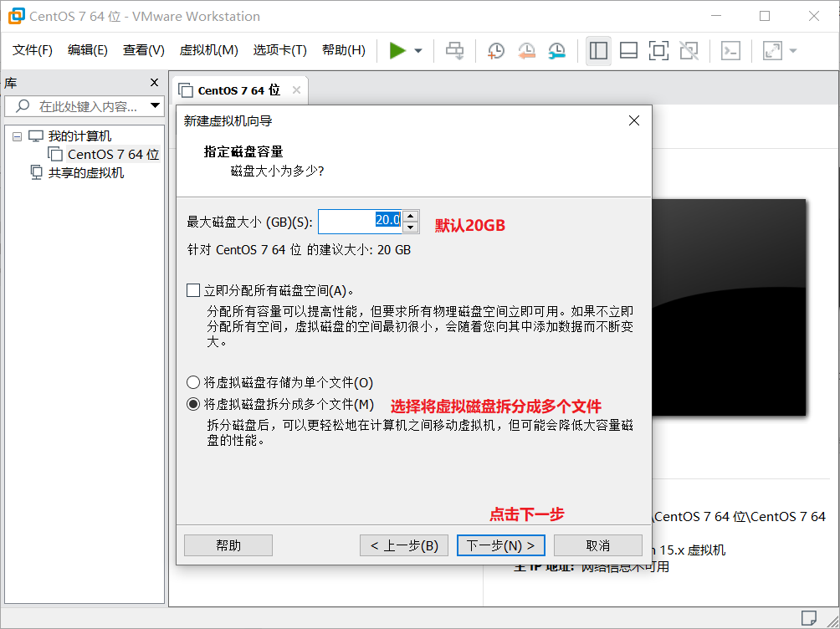This screenshot has height=629, width=840.
Task: Toggle the thumbnail bar view icon
Action: (628, 51)
